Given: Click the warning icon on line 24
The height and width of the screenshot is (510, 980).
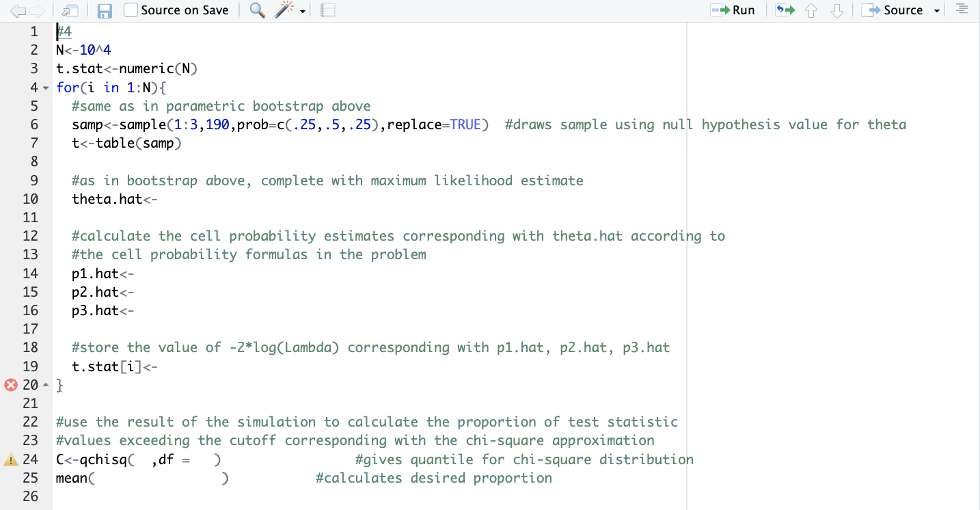Looking at the screenshot, I should (10, 459).
